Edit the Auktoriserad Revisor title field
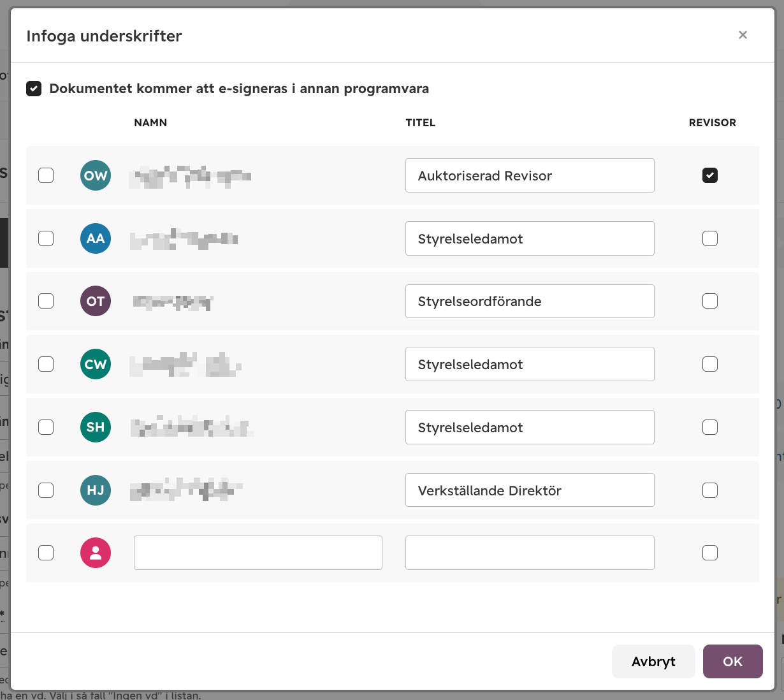The image size is (784, 700). click(530, 175)
